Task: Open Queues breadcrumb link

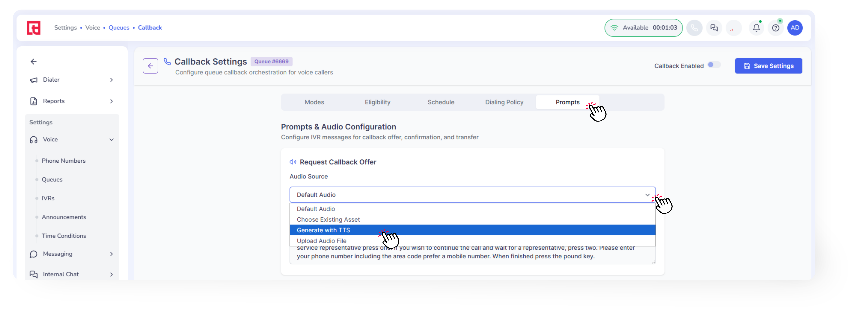Action: point(119,28)
